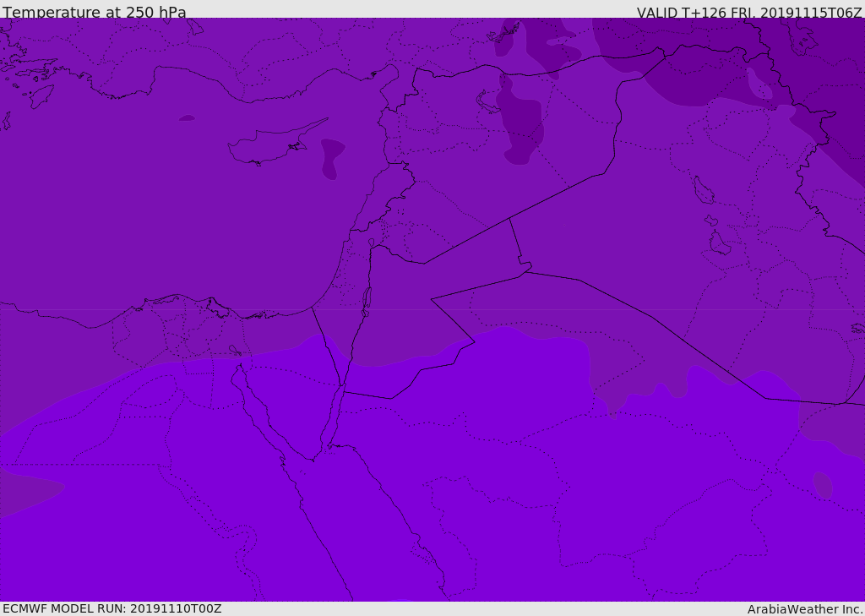Click the island of Cyprus on map
The width and height of the screenshot is (865, 616).
(x=276, y=144)
